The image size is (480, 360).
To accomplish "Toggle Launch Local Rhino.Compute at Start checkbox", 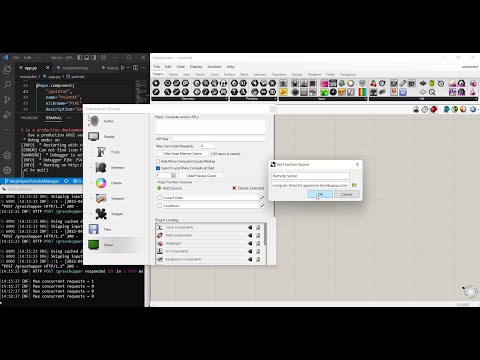I will coord(158,168).
